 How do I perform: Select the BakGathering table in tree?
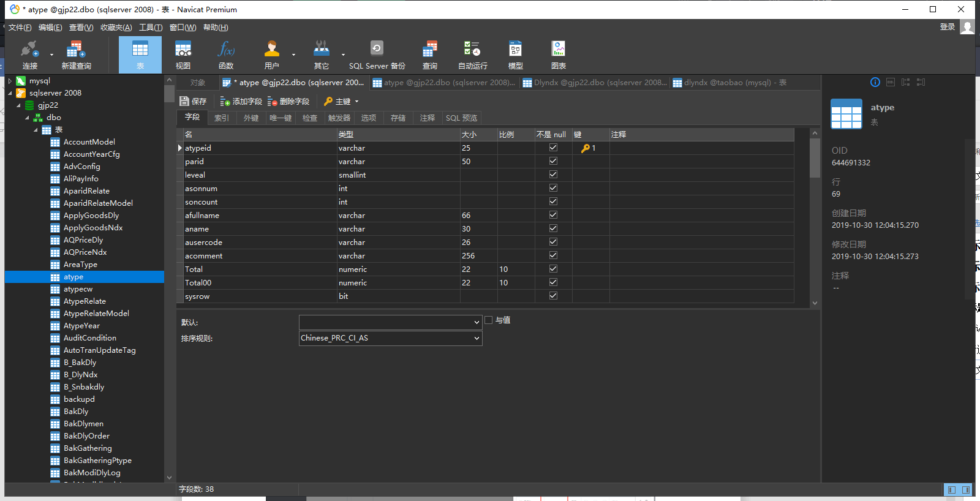[x=88, y=448]
